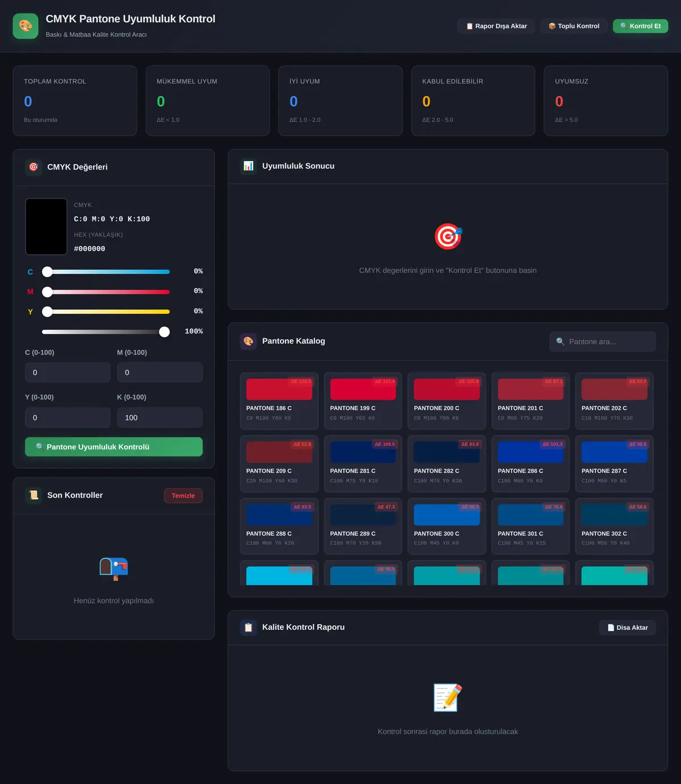
Task: Focus the C (0-100) input field
Action: click(68, 372)
